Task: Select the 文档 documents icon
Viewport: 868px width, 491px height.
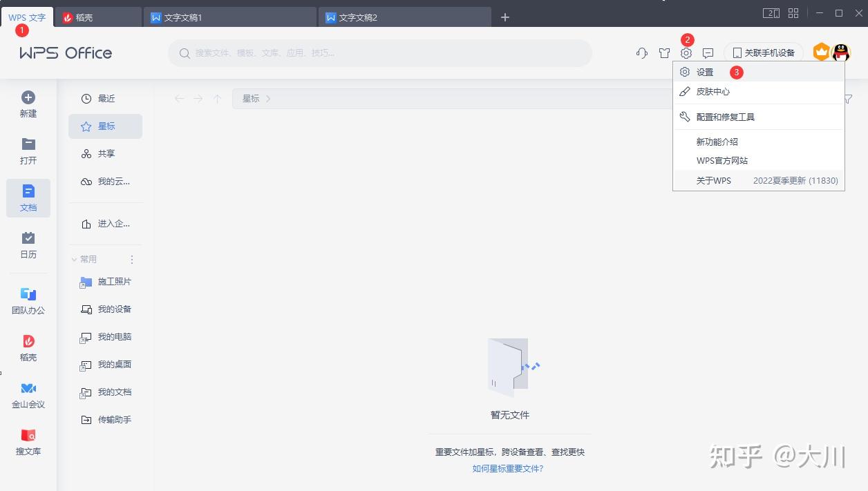Action: pyautogui.click(x=28, y=191)
